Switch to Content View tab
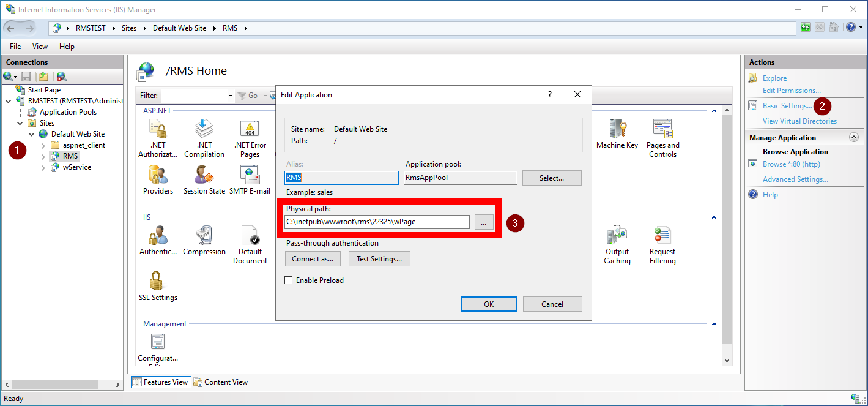The height and width of the screenshot is (406, 868). tap(220, 382)
